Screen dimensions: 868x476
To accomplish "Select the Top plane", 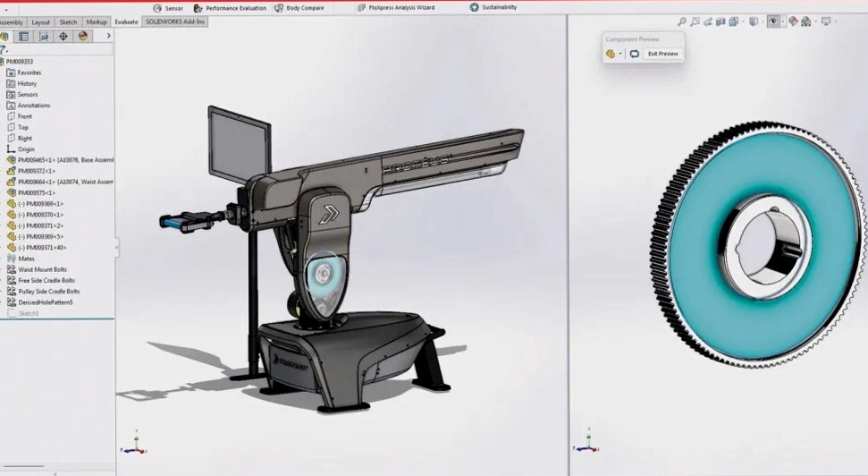I will click(17, 127).
